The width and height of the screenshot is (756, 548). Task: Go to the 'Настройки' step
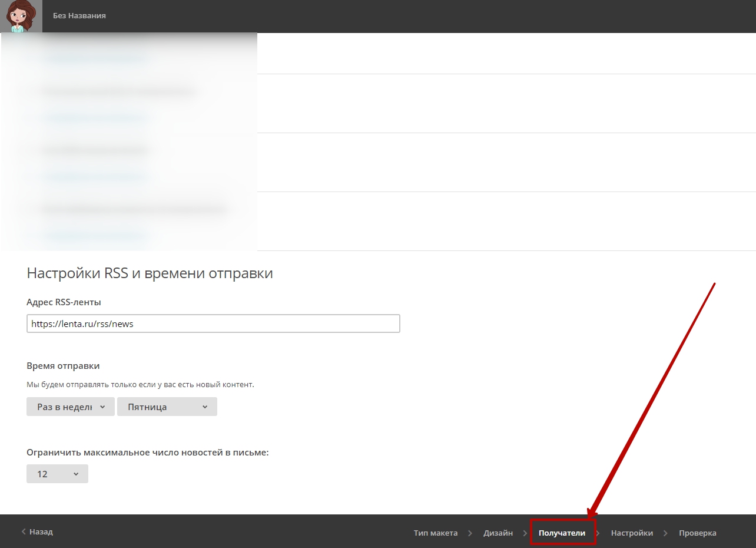(632, 533)
